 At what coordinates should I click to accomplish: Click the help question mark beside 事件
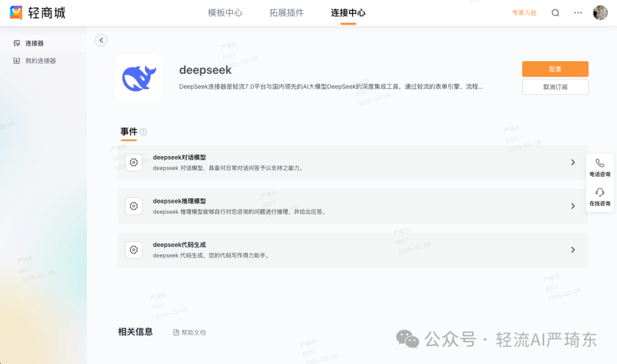tap(142, 131)
